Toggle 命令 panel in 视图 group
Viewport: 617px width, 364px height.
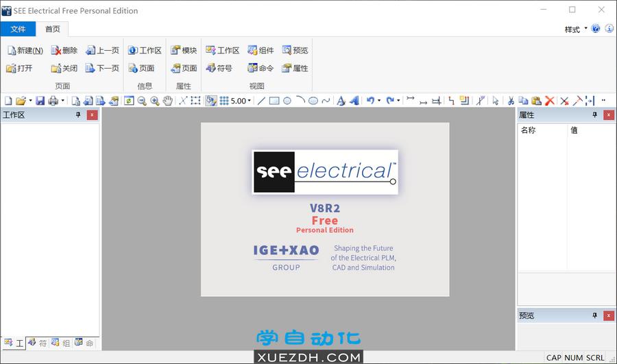pyautogui.click(x=261, y=68)
